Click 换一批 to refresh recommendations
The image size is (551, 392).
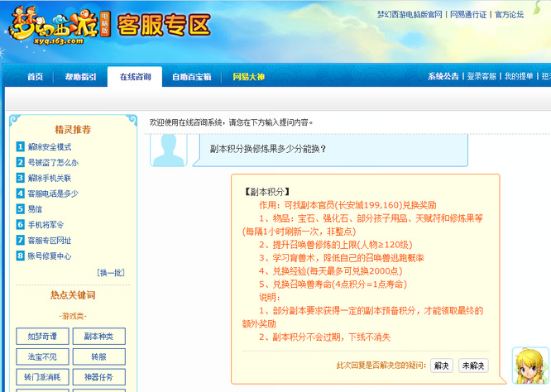[111, 273]
